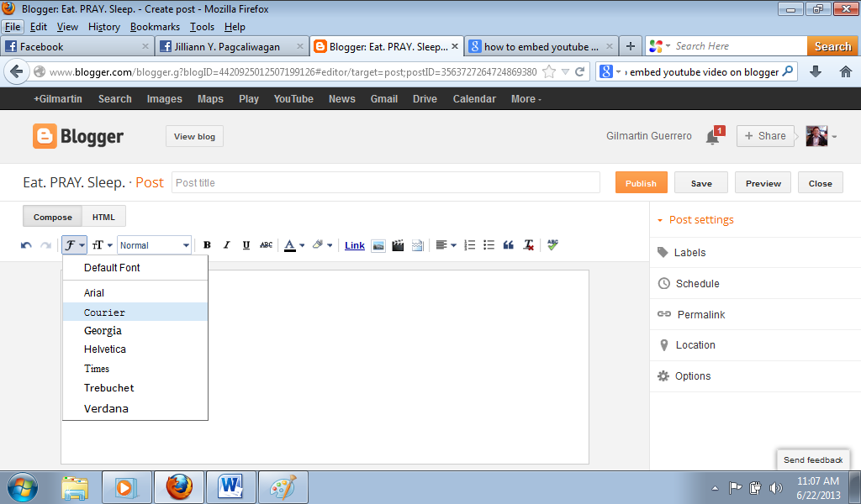Viewport: 861px width, 504px height.
Task: Open the profile picture account menu
Action: click(x=821, y=136)
